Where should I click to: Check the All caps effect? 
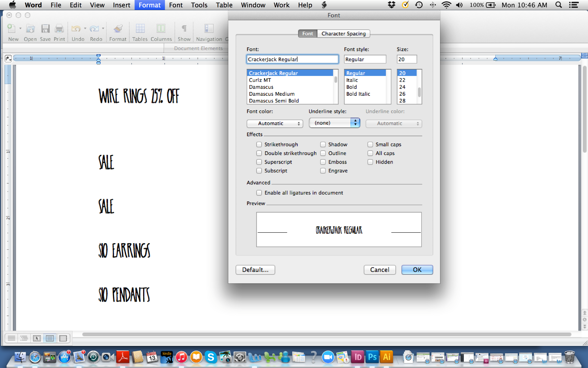pyautogui.click(x=370, y=153)
